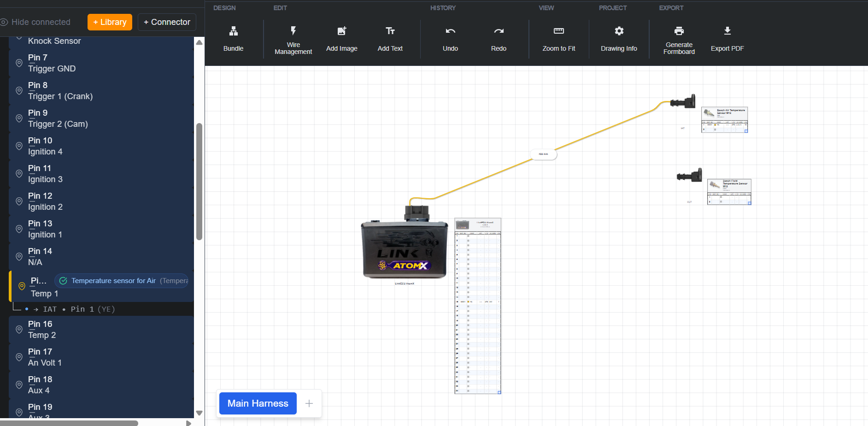Screen dimensions: 868x426
Task: Click the pin marker icon for Pin 18
Action: (19, 385)
